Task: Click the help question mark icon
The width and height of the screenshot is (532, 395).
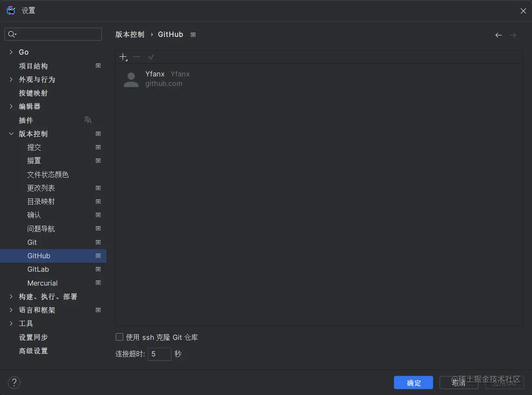Action: click(x=14, y=382)
